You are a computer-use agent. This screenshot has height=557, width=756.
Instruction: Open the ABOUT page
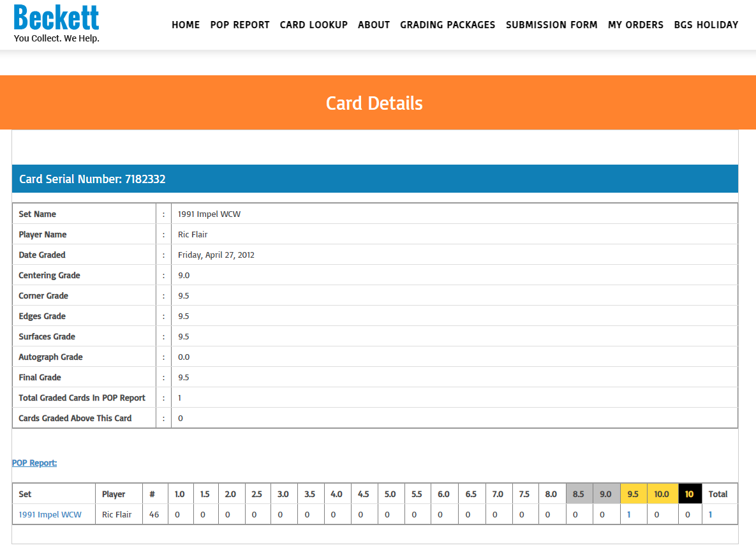(374, 25)
